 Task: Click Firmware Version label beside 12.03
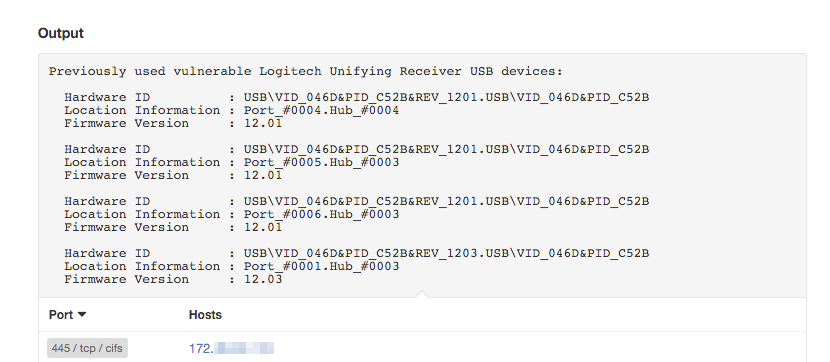point(127,279)
